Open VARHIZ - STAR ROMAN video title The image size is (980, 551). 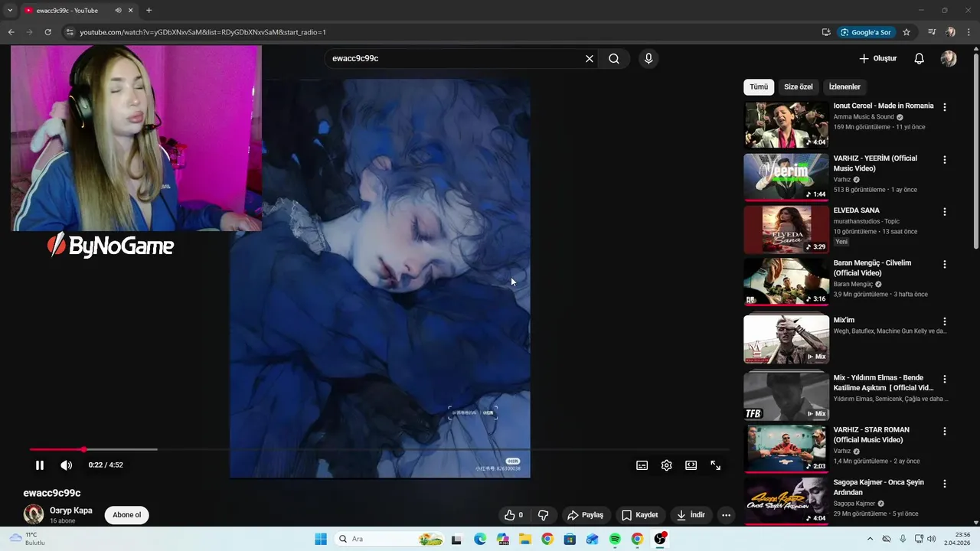(871, 435)
